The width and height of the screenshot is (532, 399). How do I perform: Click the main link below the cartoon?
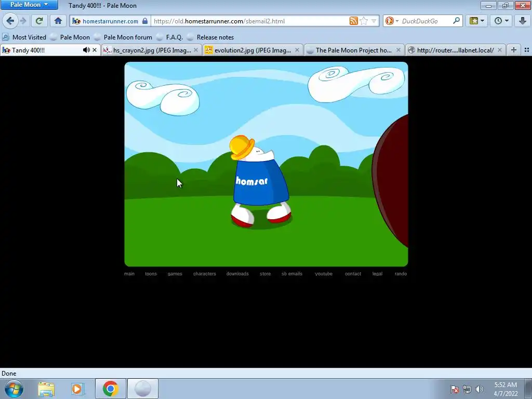point(129,273)
